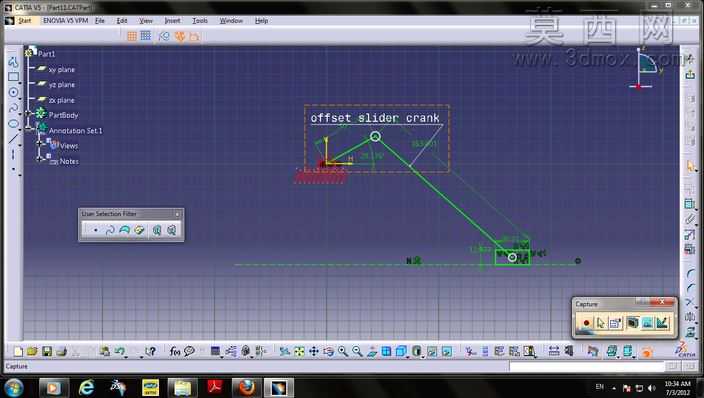Start recording with the red Capture button
Image resolution: width=704 pixels, height=398 pixels.
[586, 323]
